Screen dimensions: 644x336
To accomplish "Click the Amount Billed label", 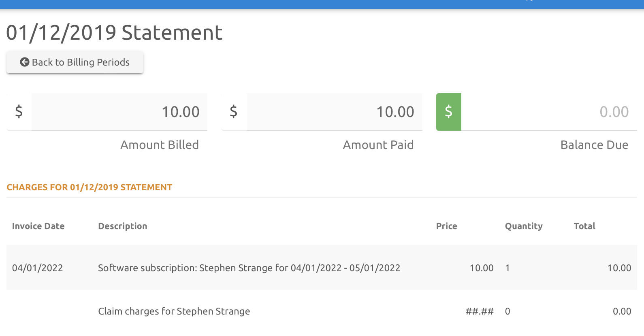I will point(159,145).
